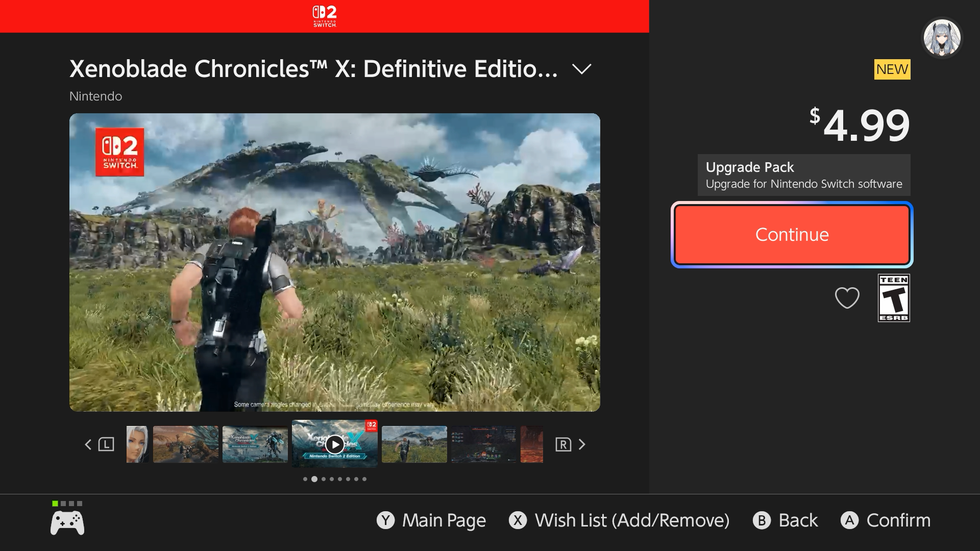
Task: Play the Switch 2 Edition trailer thumbnail
Action: tap(334, 444)
